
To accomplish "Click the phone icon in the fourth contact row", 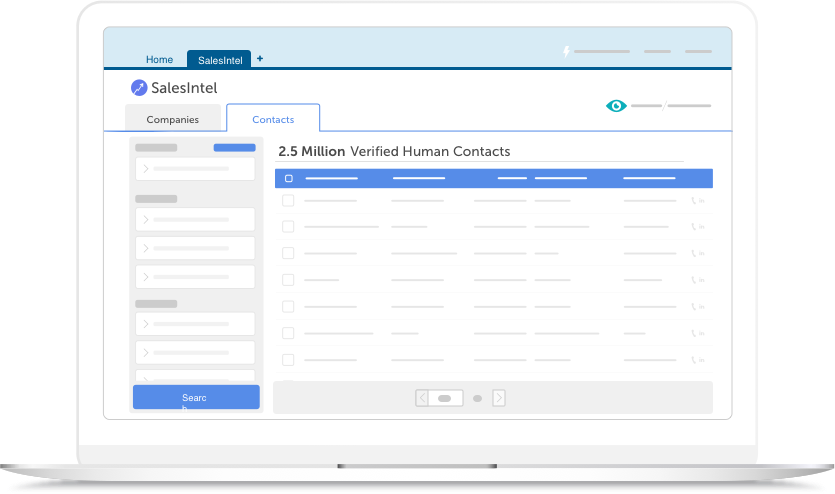I will pyautogui.click(x=694, y=280).
